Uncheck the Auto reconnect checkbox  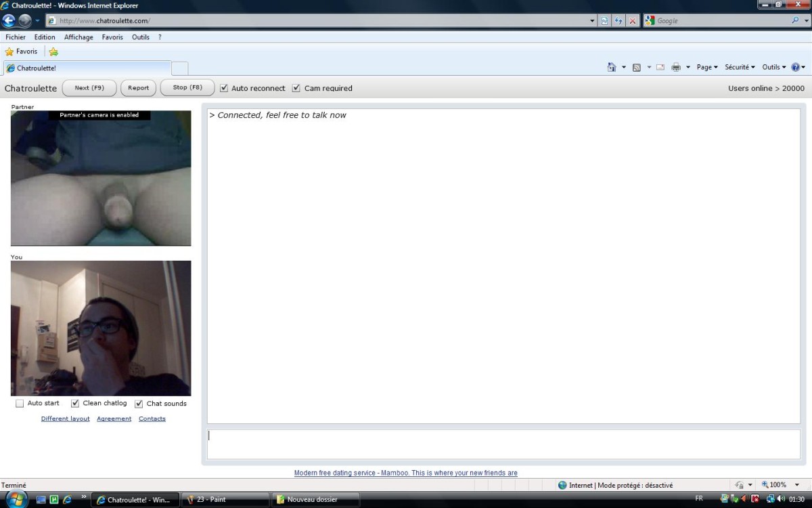point(224,88)
